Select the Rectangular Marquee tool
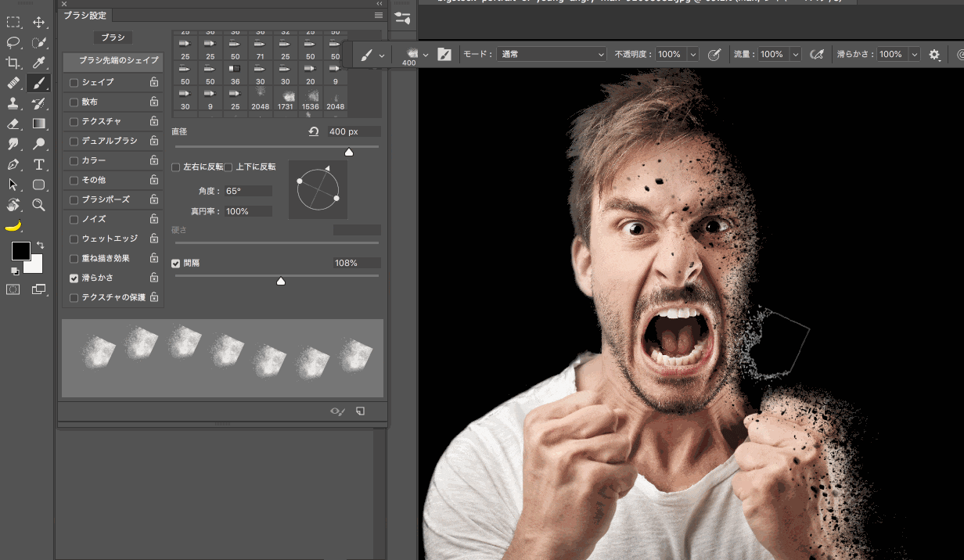The width and height of the screenshot is (964, 560). point(13,22)
